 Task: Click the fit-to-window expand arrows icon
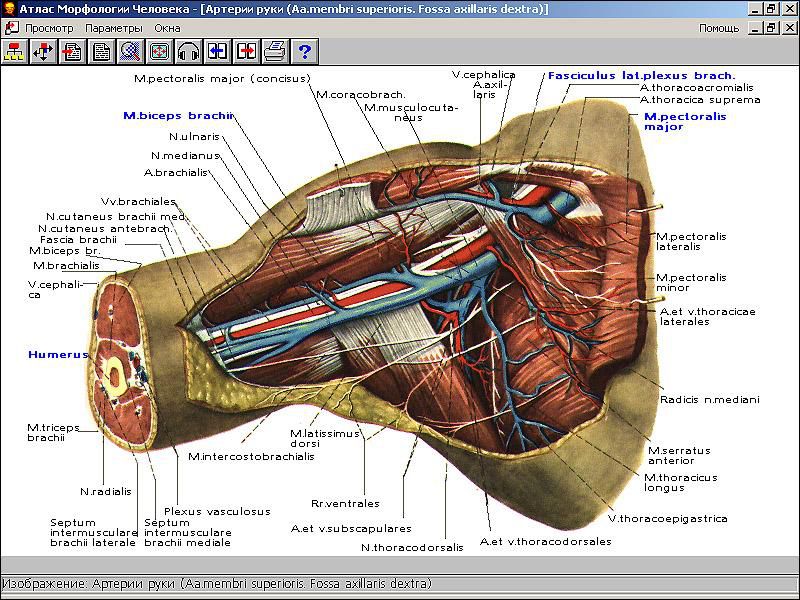159,51
